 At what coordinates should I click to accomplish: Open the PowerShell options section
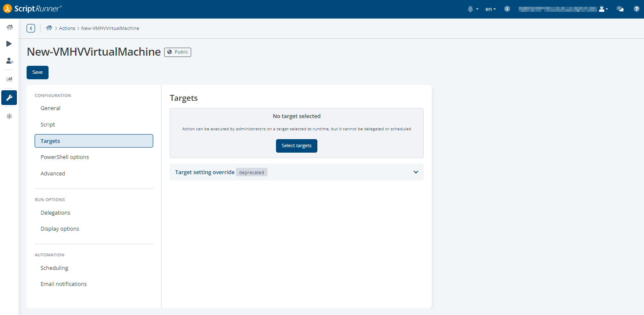point(65,157)
